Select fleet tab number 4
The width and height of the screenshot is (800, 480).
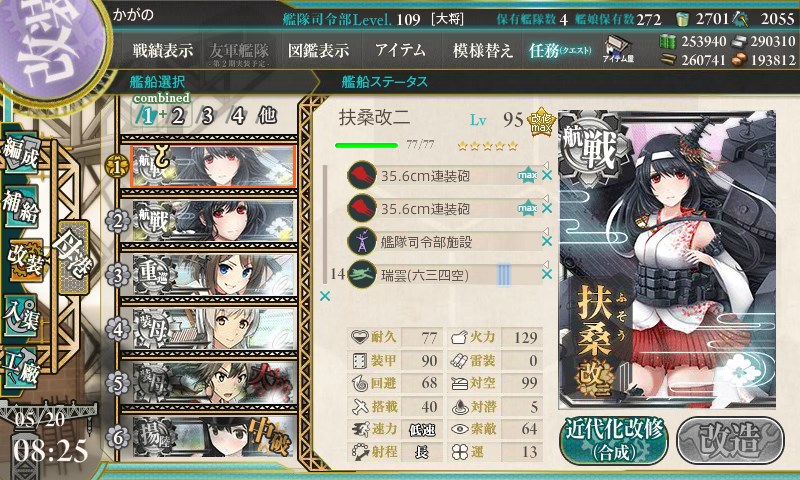coord(236,116)
